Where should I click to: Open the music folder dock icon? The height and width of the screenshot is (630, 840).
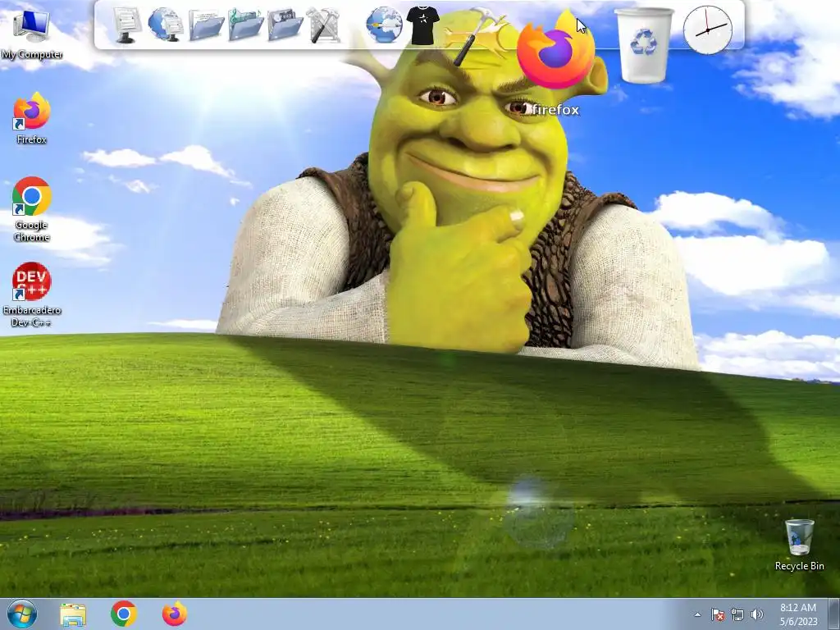tap(245, 25)
